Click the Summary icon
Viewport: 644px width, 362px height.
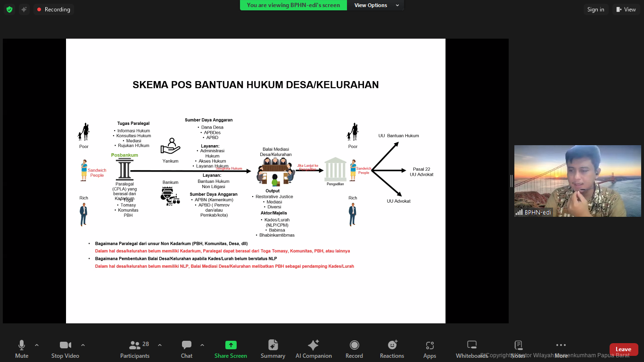tap(272, 349)
